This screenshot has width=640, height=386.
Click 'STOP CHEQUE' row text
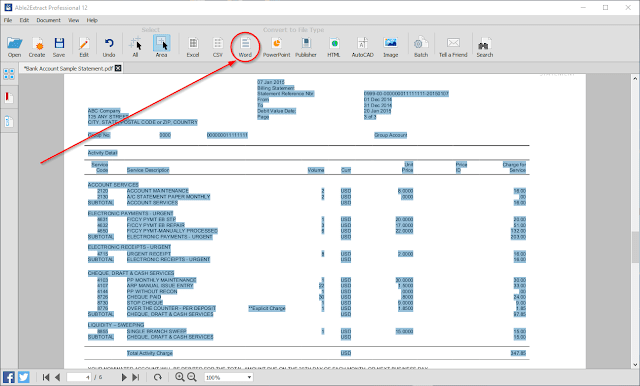pos(144,303)
